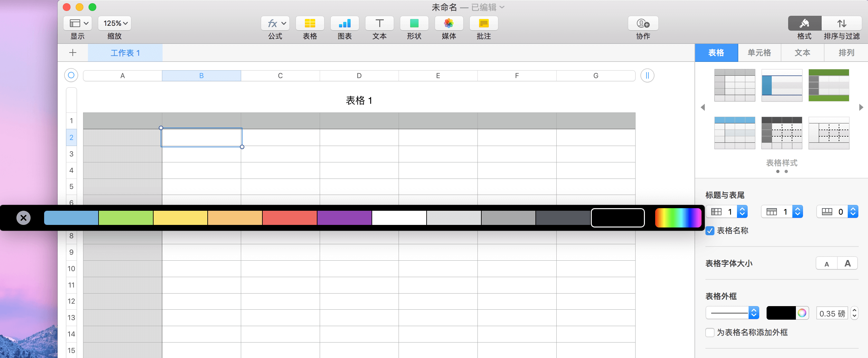Viewport: 868px width, 358px height.
Task: Open the 125% zoom dropdown
Action: (115, 23)
